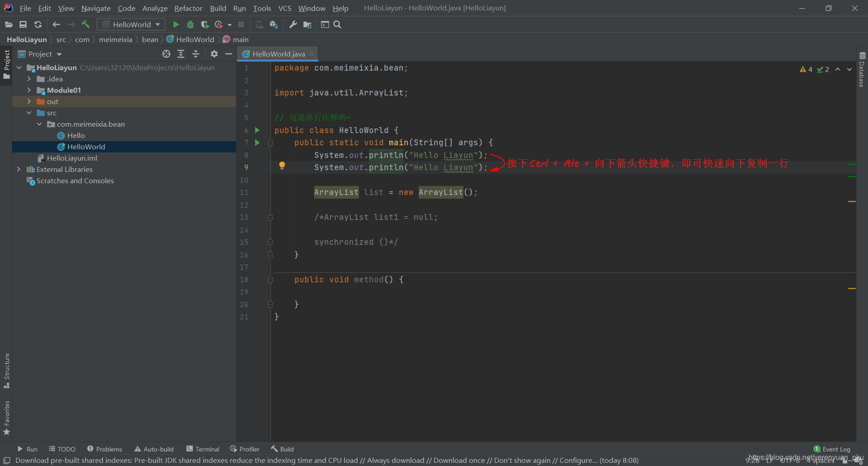The width and height of the screenshot is (868, 466).
Task: Hide the Project panel with minus icon
Action: 229,54
